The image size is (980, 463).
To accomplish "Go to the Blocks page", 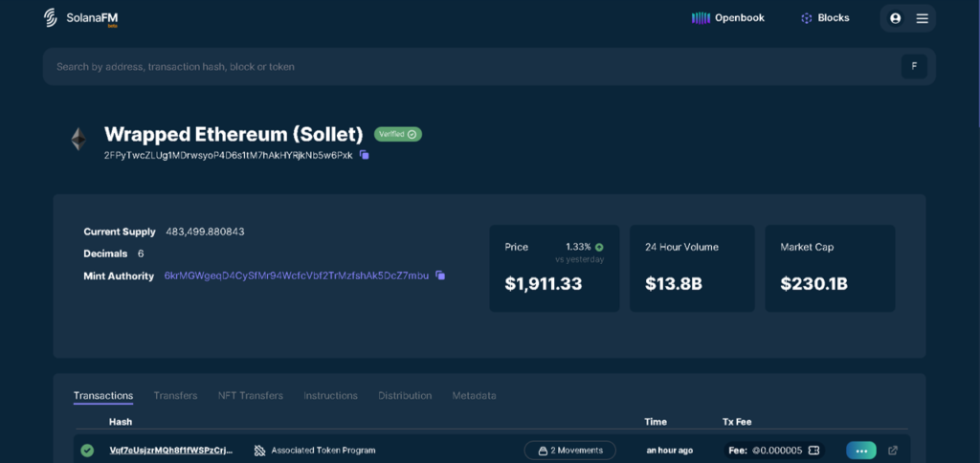I will (x=825, y=18).
